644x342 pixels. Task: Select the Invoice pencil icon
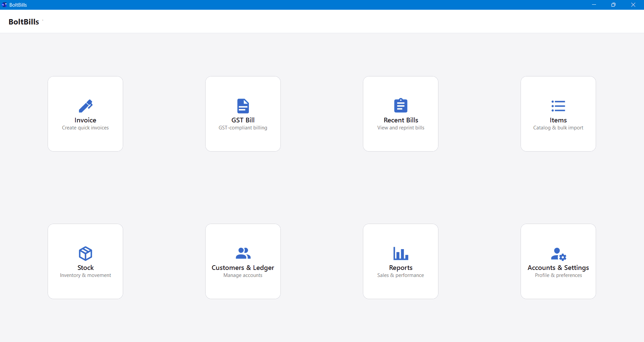coord(86,106)
